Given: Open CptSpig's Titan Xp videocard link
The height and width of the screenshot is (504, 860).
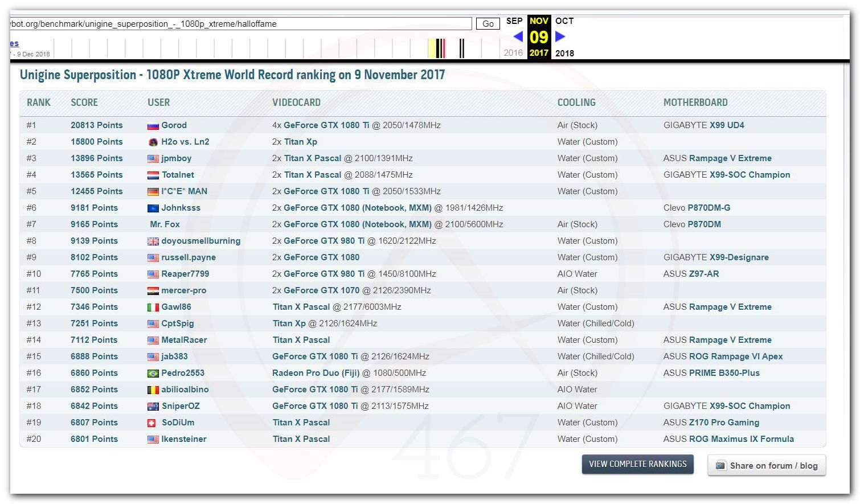Looking at the screenshot, I should tap(289, 323).
